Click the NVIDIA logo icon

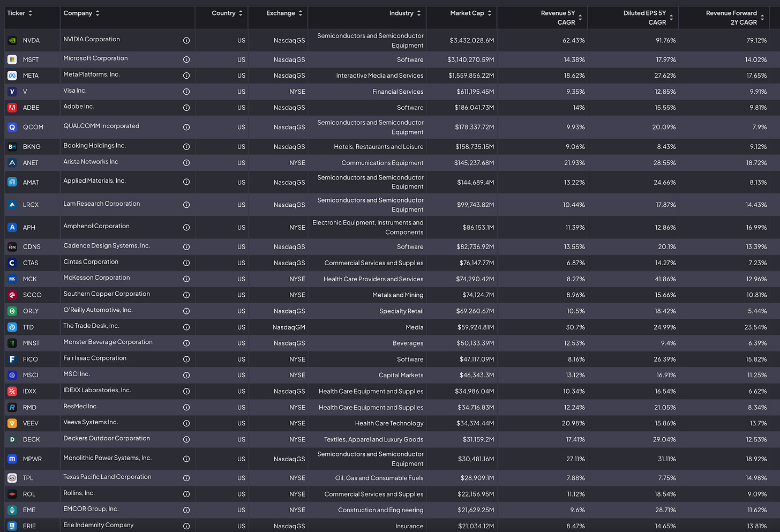pos(12,40)
